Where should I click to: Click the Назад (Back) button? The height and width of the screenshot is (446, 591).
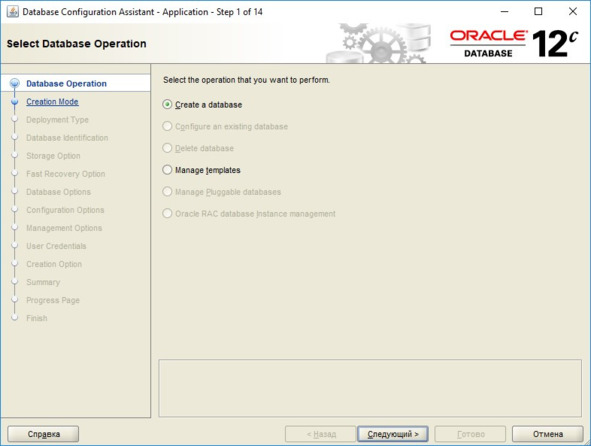(321, 434)
